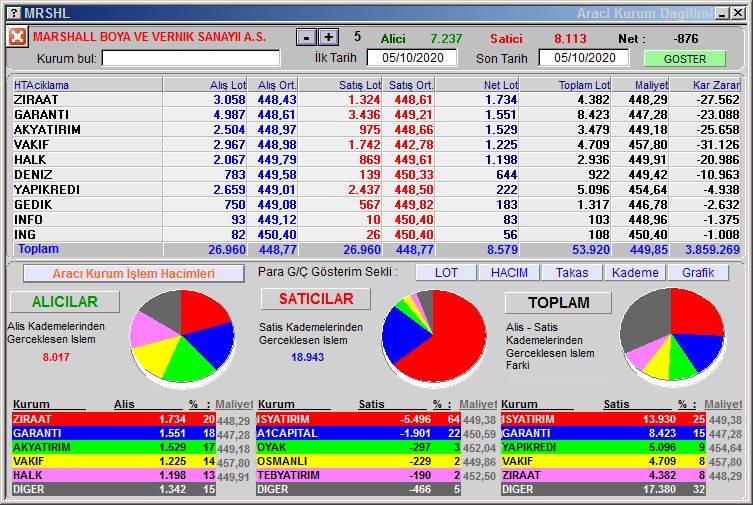
Task: Click the İlk Tarih date field
Action: coord(412,58)
